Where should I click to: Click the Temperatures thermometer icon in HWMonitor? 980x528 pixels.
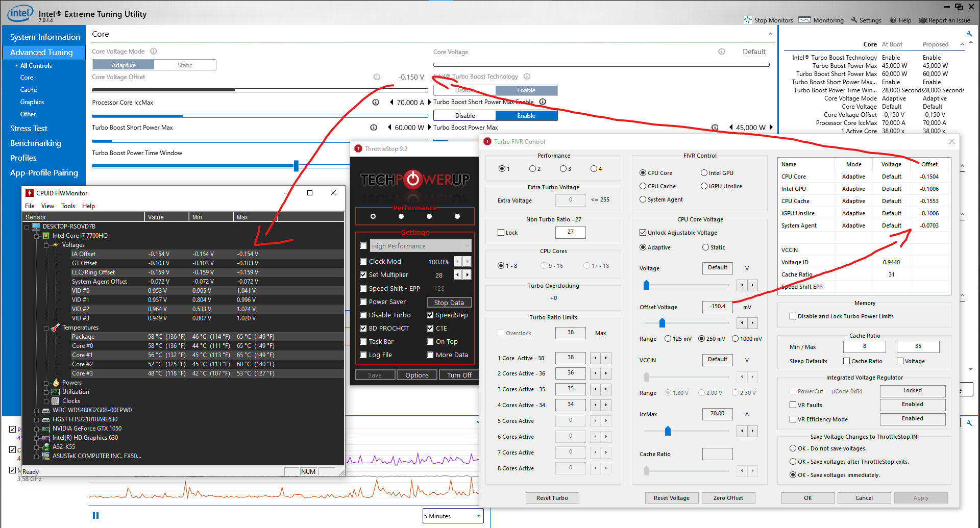[56, 328]
